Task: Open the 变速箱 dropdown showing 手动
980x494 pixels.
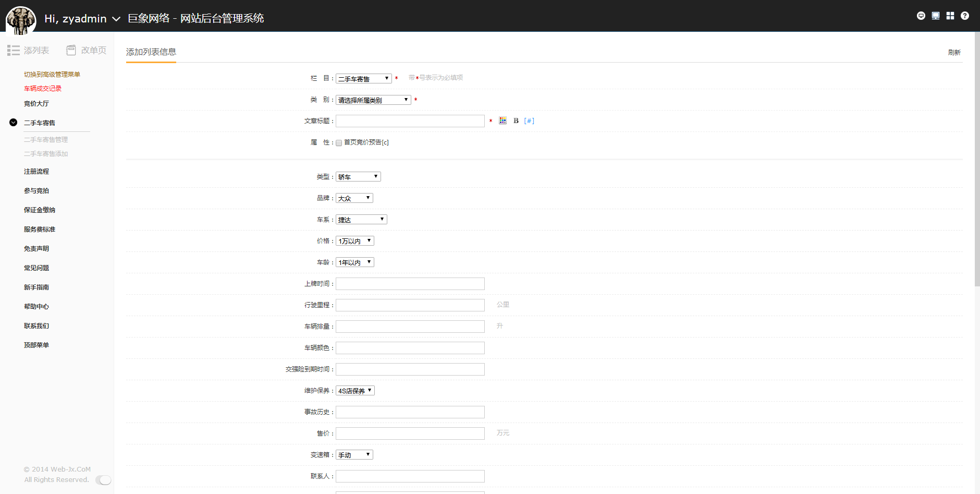Action: tap(354, 455)
